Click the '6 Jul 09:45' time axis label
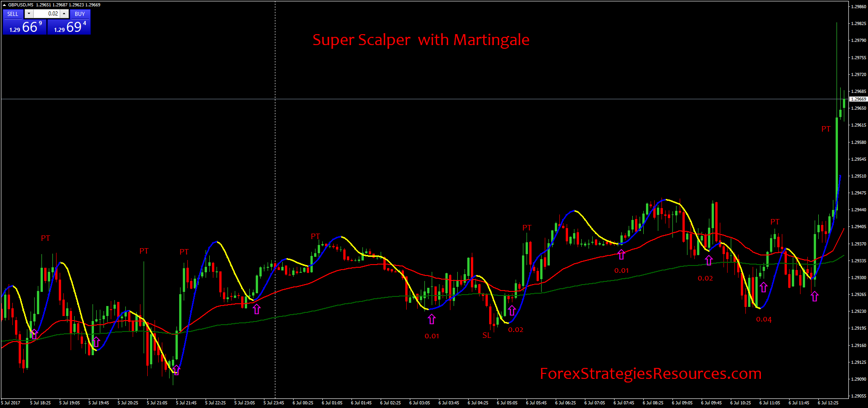The width and height of the screenshot is (868, 408). pos(711,403)
